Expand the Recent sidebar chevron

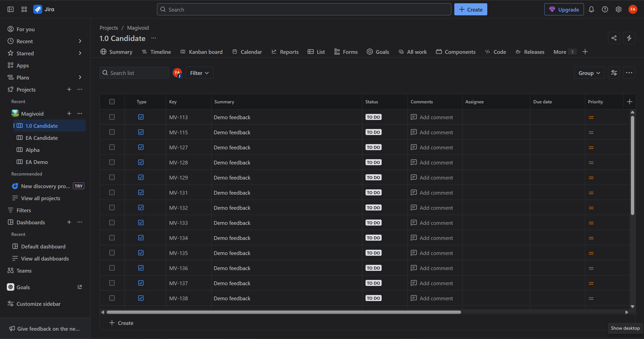point(80,41)
